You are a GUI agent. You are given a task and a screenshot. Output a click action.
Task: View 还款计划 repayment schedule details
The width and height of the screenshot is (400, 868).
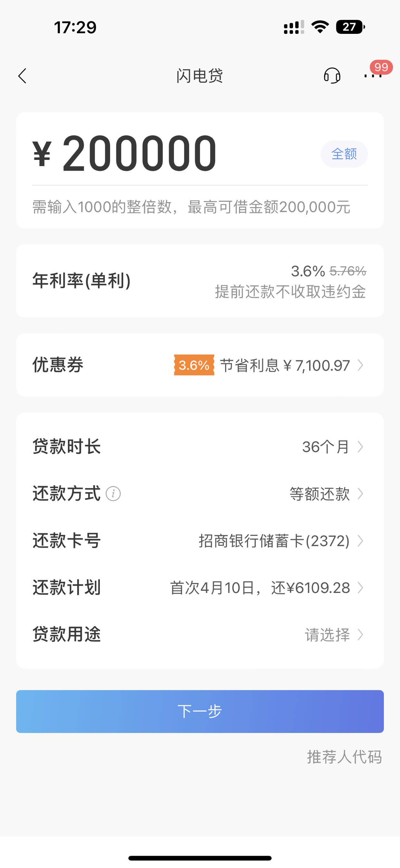coord(200,588)
